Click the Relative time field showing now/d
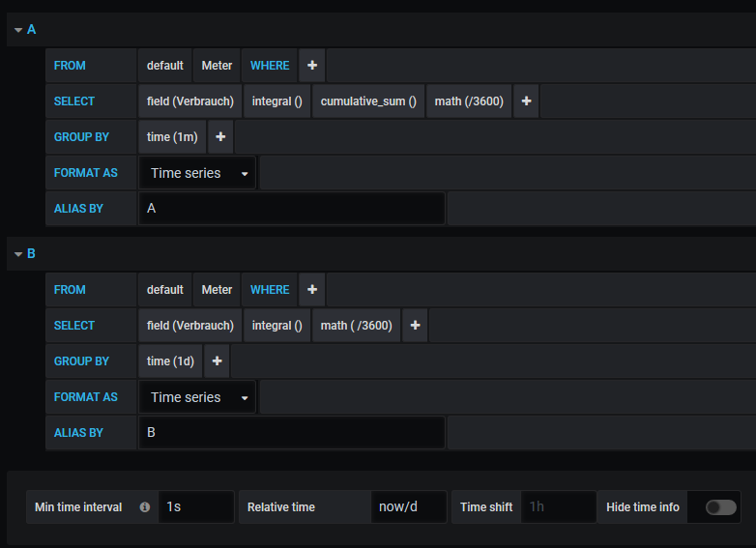756x548 pixels. coord(408,507)
